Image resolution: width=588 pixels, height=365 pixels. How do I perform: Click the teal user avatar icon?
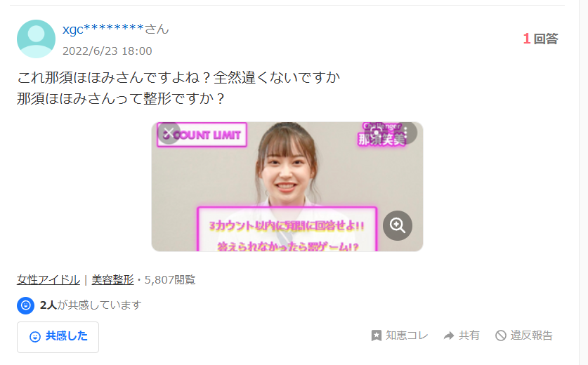point(36,39)
